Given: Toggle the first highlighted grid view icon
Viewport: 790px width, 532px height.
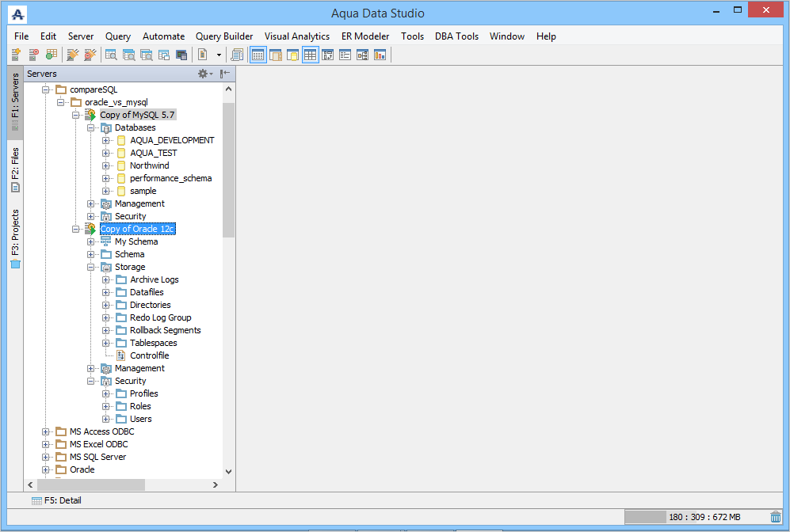Looking at the screenshot, I should [x=258, y=55].
